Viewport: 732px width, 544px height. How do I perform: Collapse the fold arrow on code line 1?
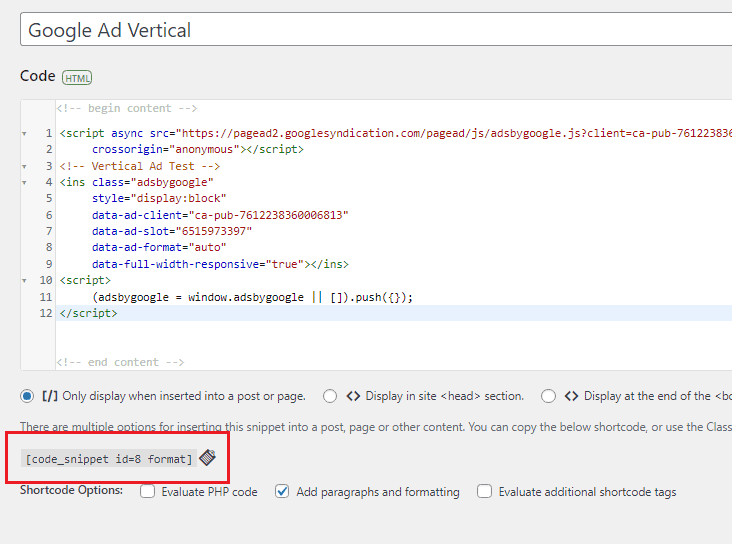24,134
